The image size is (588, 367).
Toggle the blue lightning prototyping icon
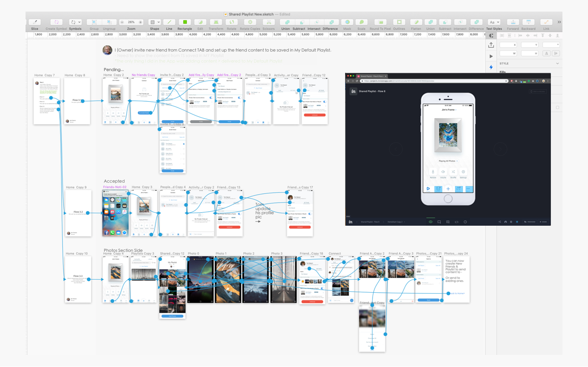[491, 68]
